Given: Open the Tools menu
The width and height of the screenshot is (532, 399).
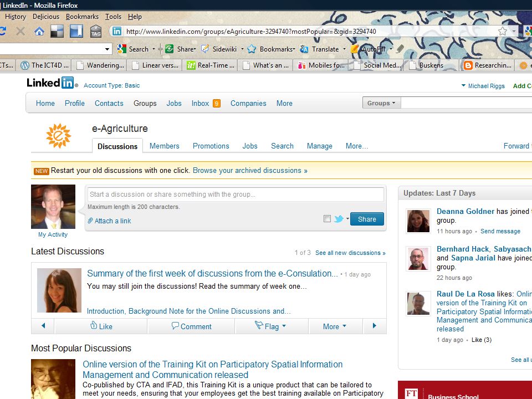Looking at the screenshot, I should [x=113, y=17].
